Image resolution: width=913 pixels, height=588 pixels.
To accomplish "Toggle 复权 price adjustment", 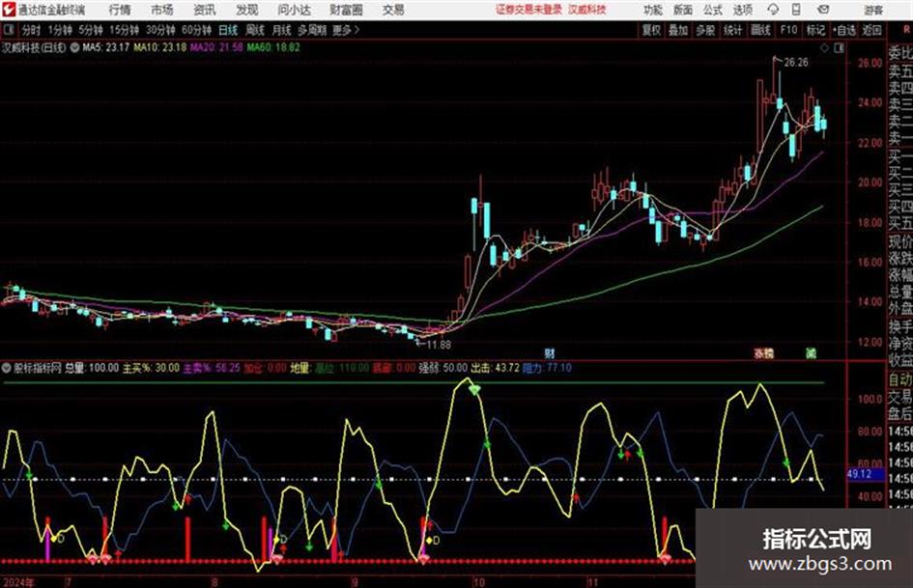I will pos(651,30).
